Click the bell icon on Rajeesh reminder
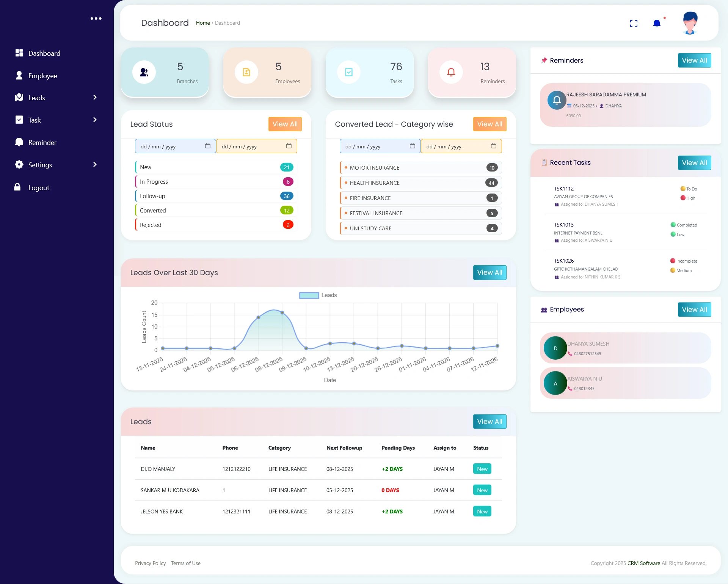 [x=557, y=100]
